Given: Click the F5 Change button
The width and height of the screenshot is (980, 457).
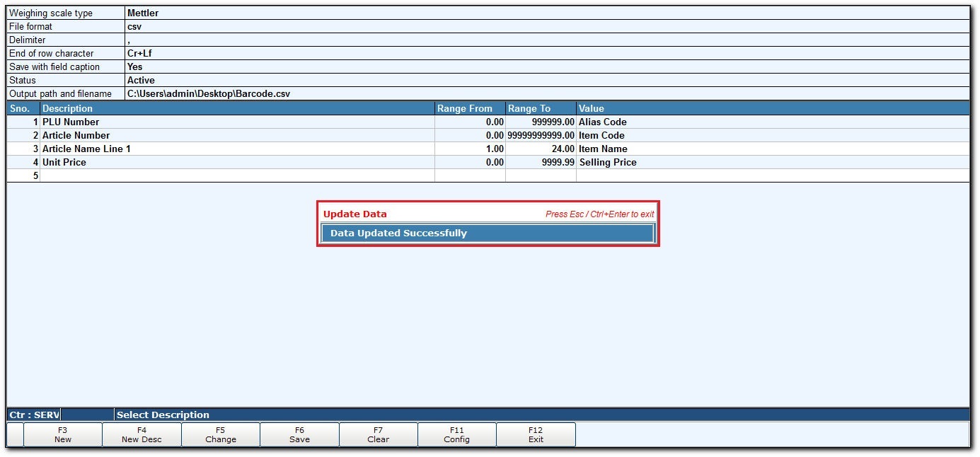Looking at the screenshot, I should (221, 434).
